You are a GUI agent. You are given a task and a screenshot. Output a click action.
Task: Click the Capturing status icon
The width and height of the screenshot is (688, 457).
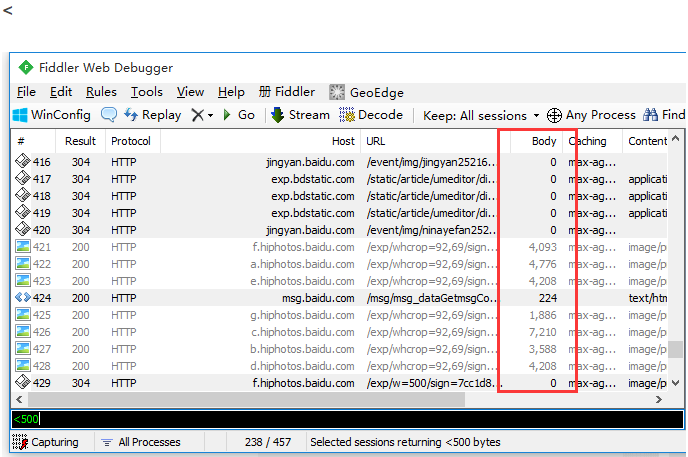[20, 442]
